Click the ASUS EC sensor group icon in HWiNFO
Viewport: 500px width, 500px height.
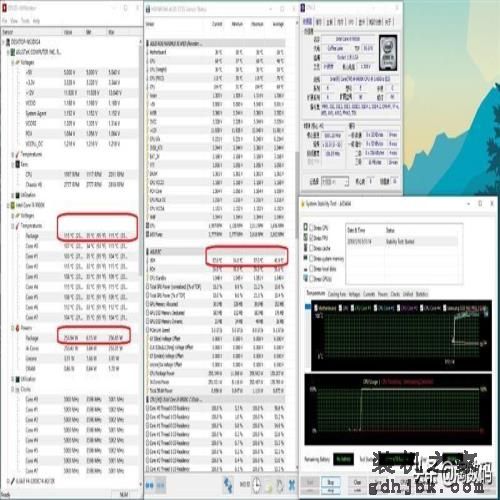pos(148,251)
